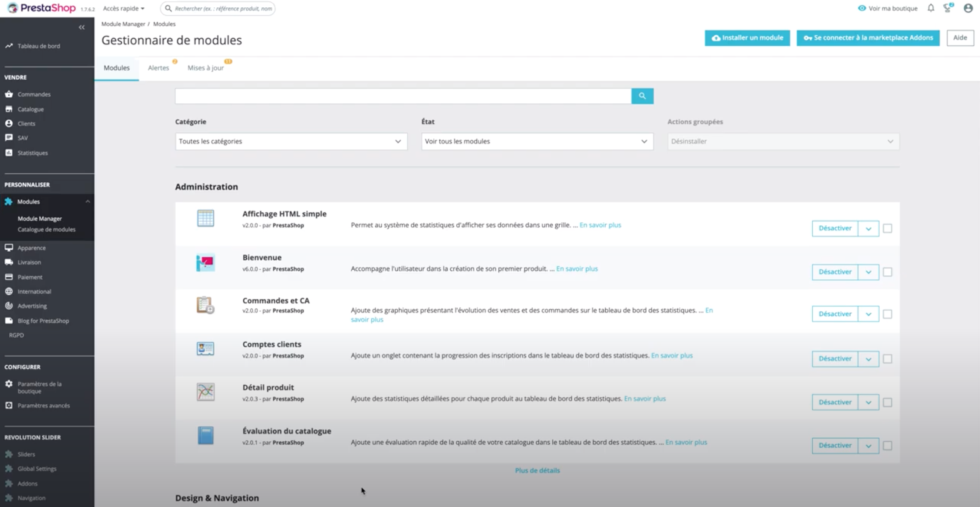Click Installer un module button
Screen dimensions: 980x507
click(x=747, y=38)
